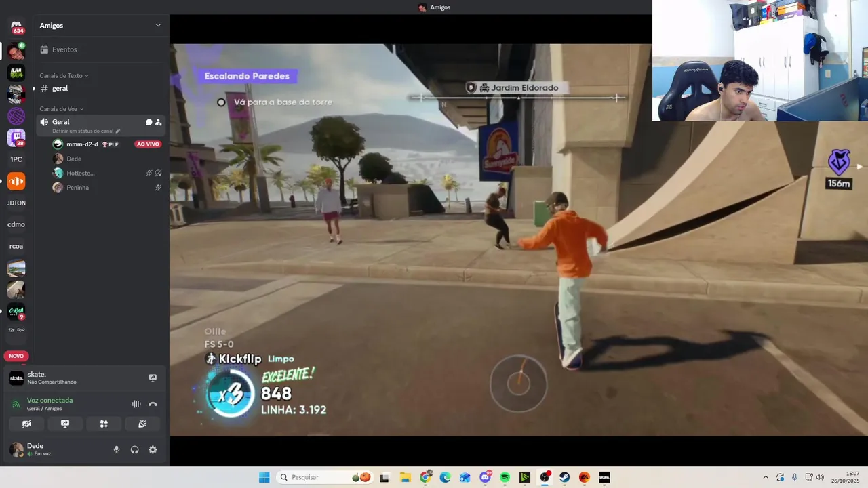Edit channel status pencil icon

point(118,131)
